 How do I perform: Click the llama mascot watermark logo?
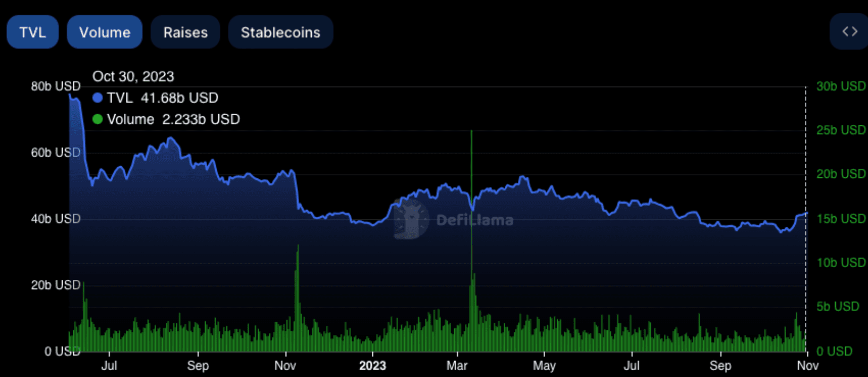tap(411, 219)
